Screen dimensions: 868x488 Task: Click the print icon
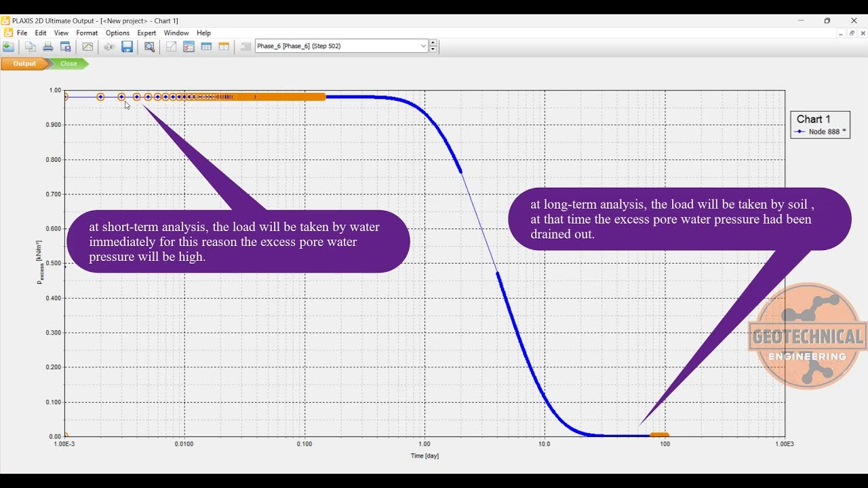47,47
